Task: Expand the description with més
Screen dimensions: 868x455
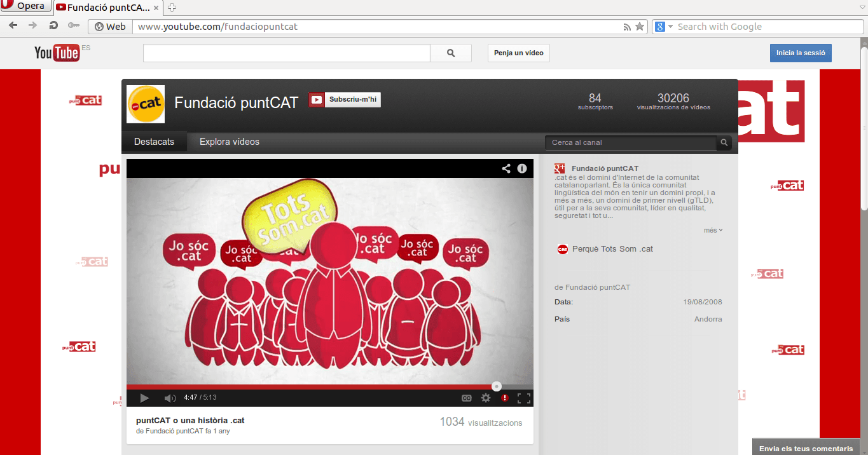Action: coord(713,230)
